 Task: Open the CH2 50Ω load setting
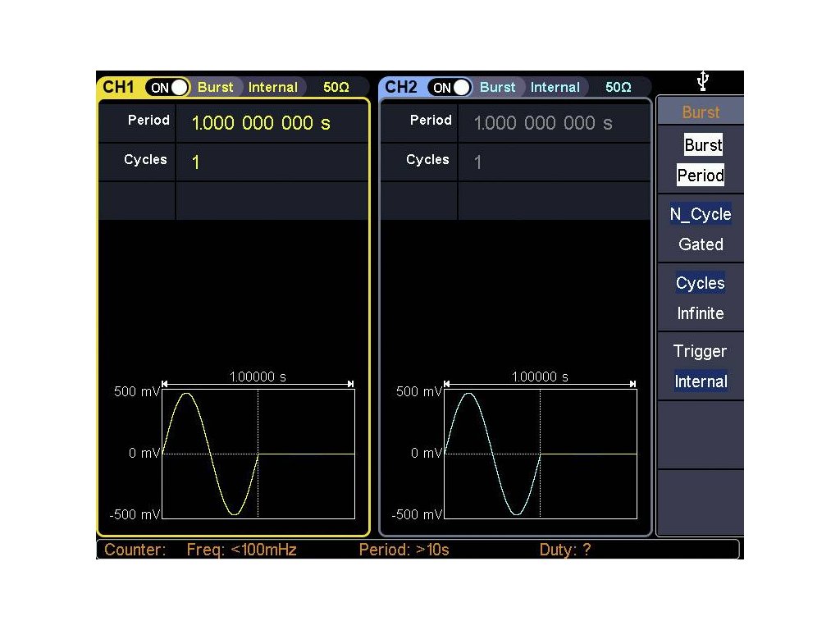(619, 87)
